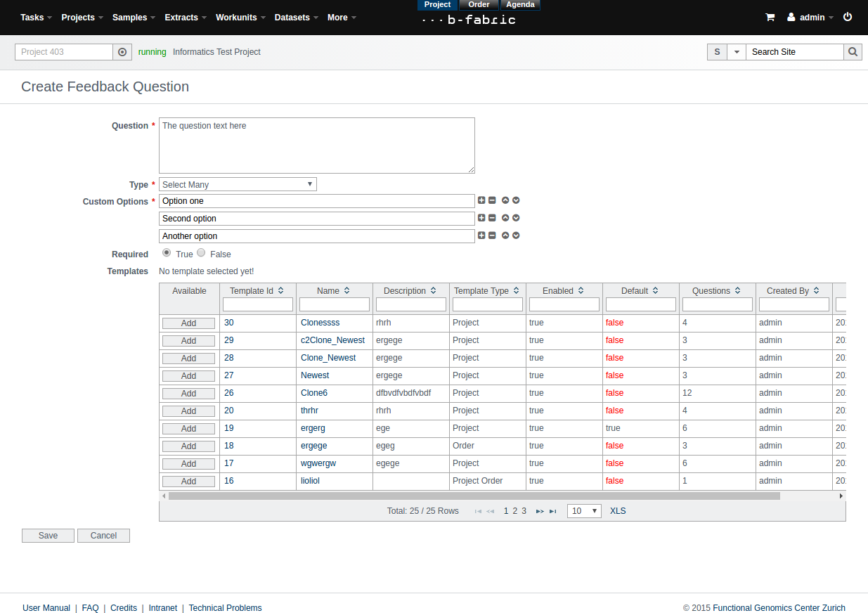
Task: Click the search magnifier icon
Action: point(853,52)
